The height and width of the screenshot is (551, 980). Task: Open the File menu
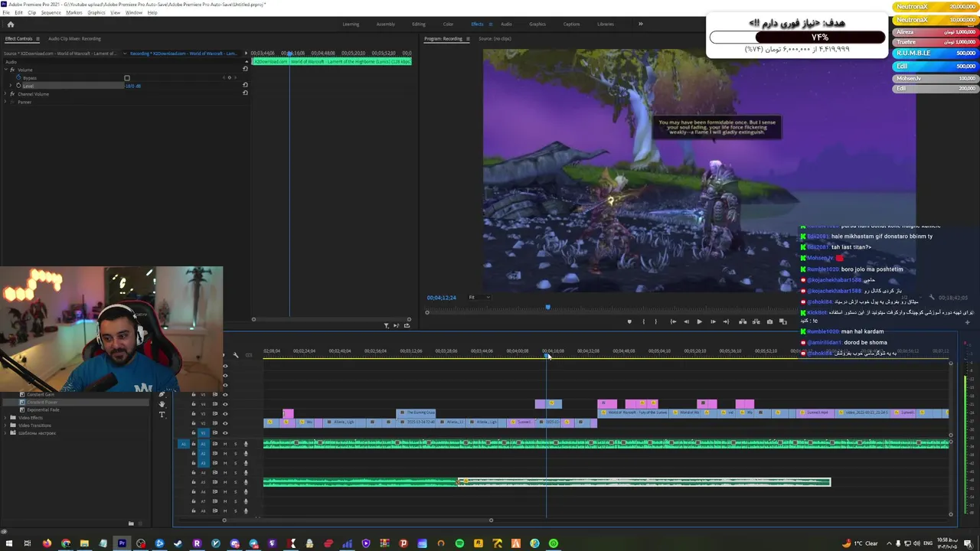[6, 12]
